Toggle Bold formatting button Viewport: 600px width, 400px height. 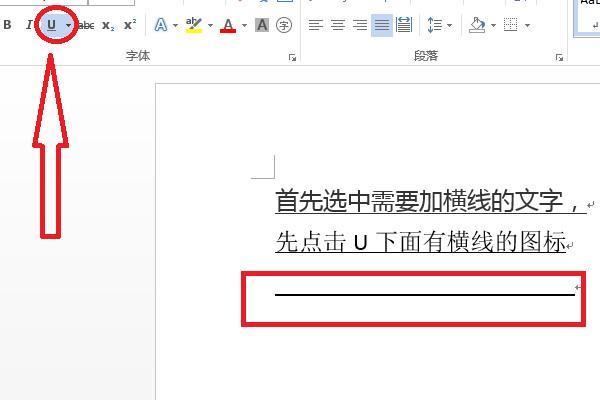[x=7, y=25]
